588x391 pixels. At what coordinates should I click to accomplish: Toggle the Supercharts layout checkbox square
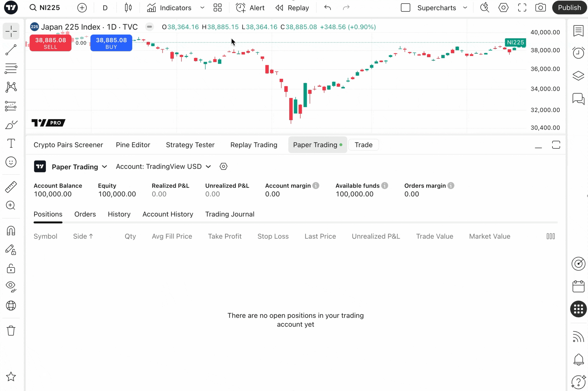[x=405, y=8]
